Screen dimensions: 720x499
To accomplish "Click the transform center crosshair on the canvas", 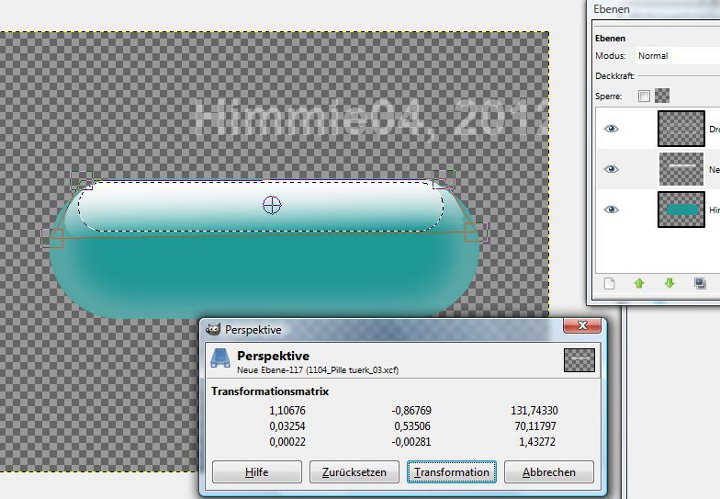I will coord(272,205).
